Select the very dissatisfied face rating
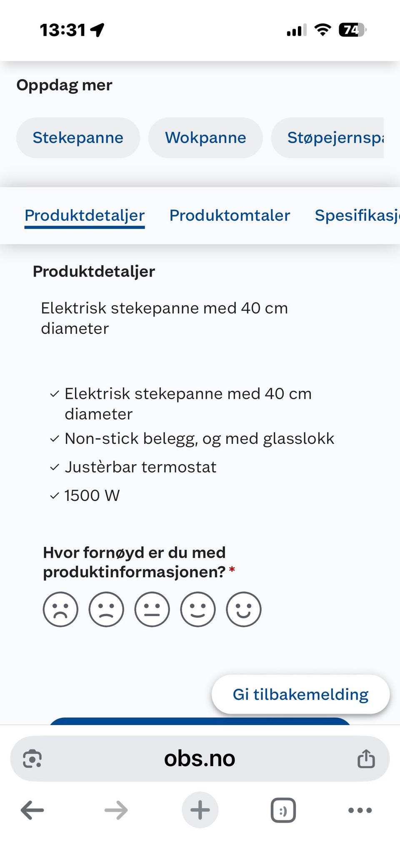 [x=60, y=609]
